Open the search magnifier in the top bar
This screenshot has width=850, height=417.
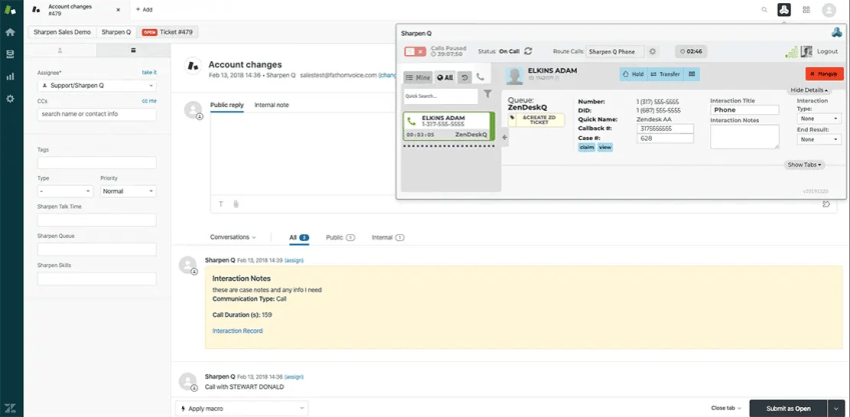764,9
